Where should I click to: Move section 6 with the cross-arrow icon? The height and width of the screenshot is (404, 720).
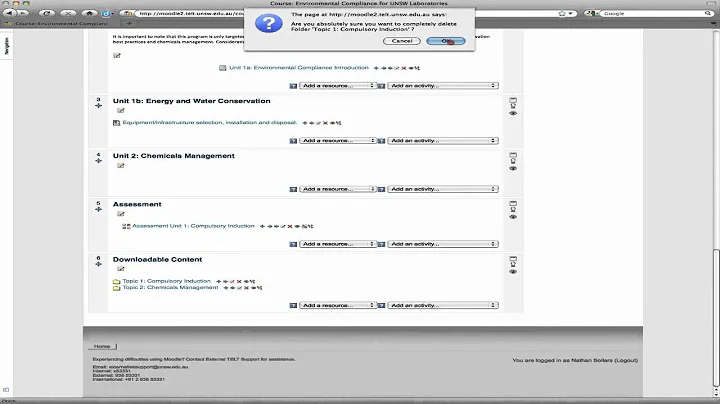[x=98, y=264]
